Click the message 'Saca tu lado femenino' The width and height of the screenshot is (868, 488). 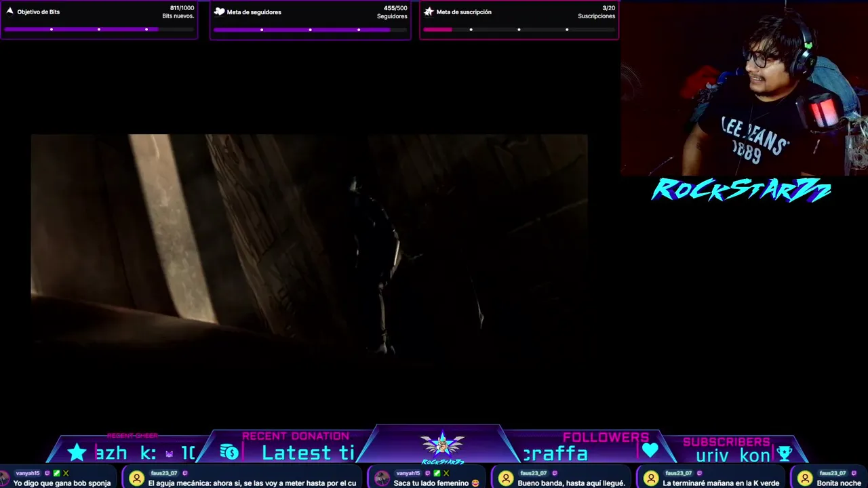[431, 483]
